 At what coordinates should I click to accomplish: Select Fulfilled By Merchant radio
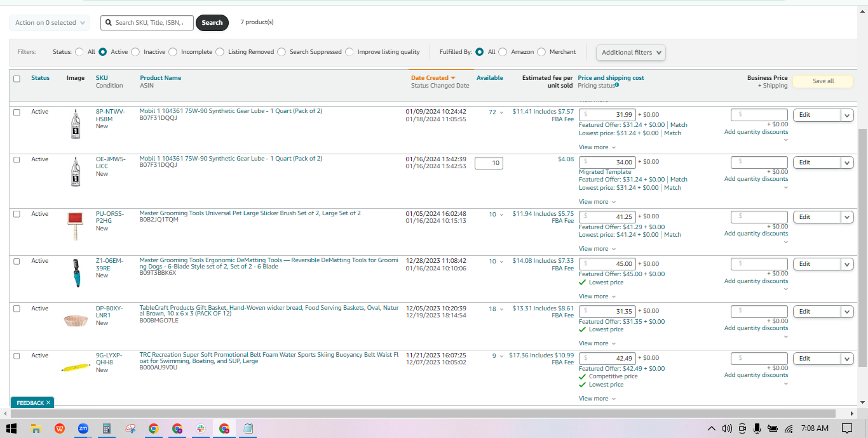point(541,52)
